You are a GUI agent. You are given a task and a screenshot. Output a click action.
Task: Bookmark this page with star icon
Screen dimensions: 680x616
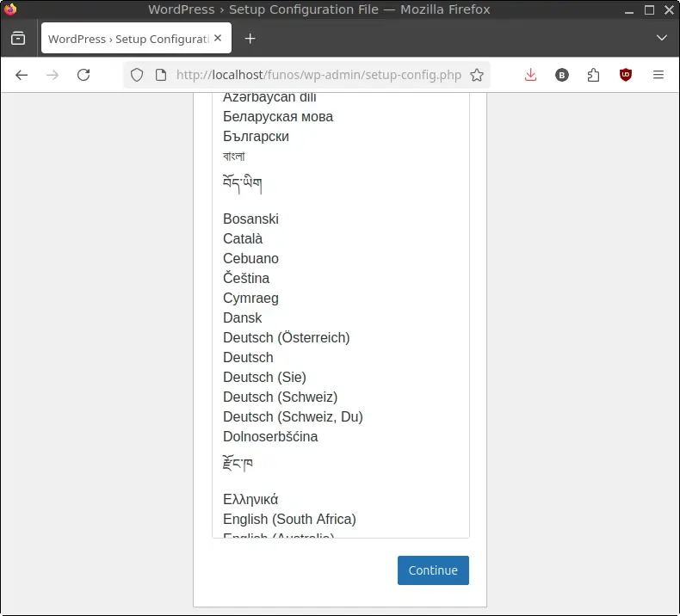point(477,75)
